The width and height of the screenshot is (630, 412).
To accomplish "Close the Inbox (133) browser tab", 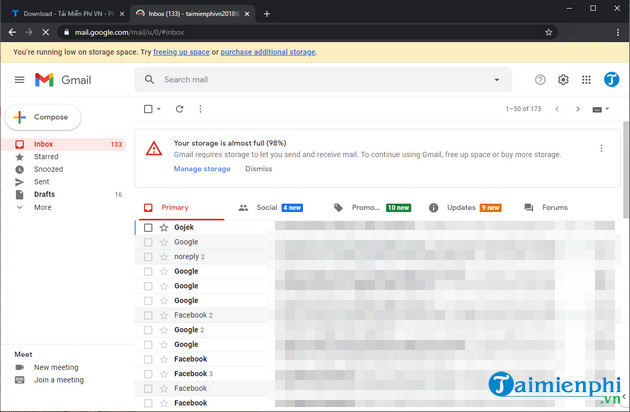I will 247,14.
